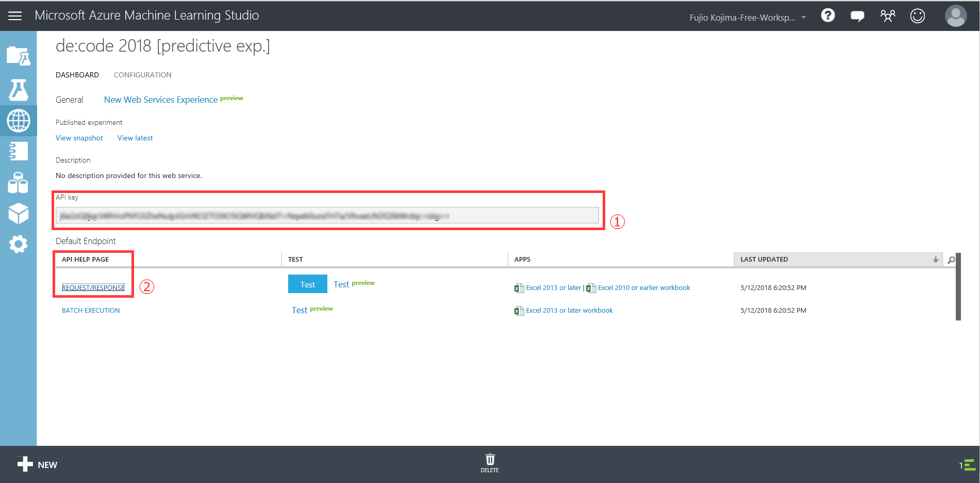Click Excel icon in the Batch Execution row
This screenshot has height=483, width=980.
519,311
